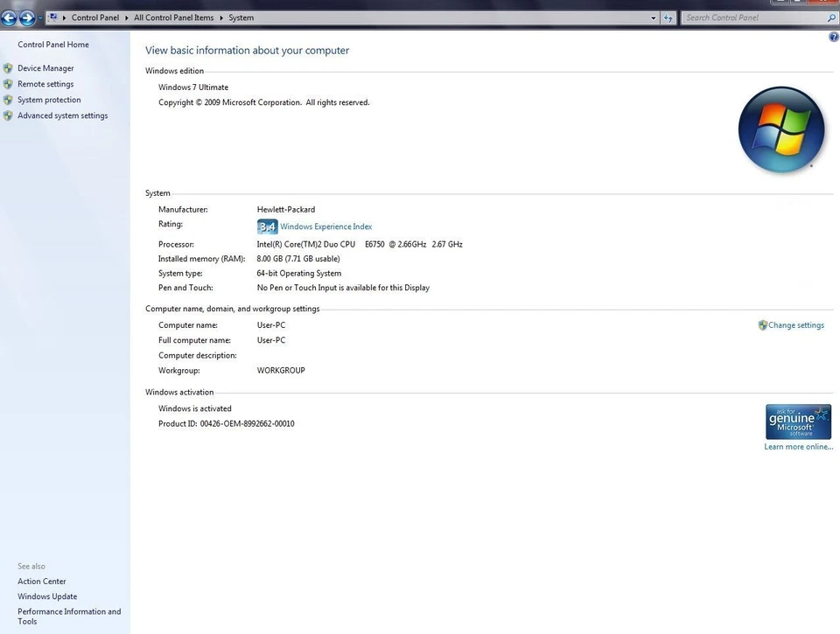Expand the arrow before Control Panel breadcrumb
This screenshot has height=634, width=840.
tap(64, 17)
